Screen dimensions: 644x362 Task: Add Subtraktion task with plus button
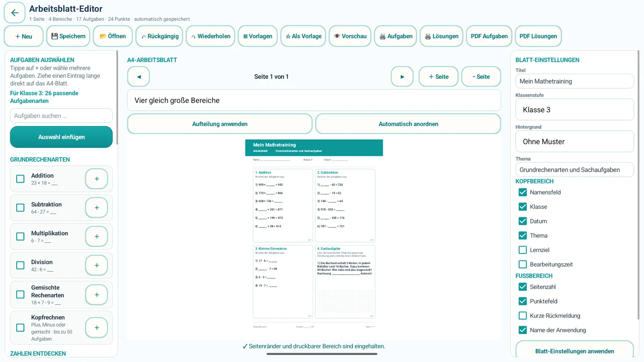(97, 208)
